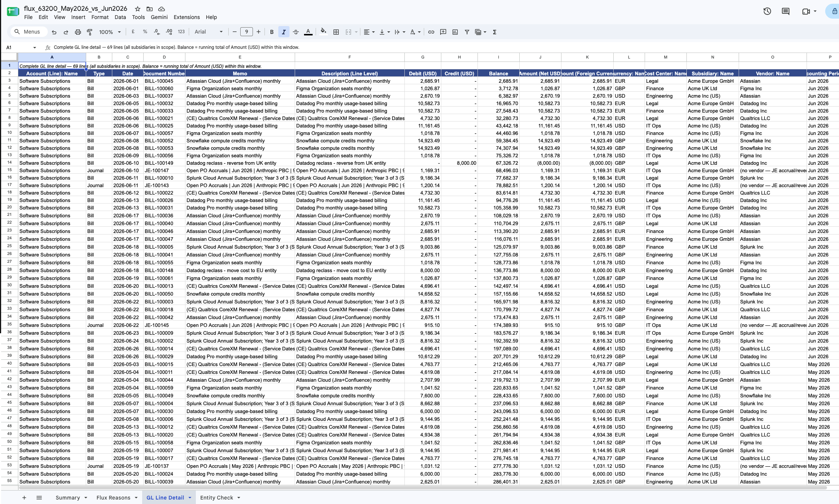Decrease font size with minus button
Image resolution: width=839 pixels, height=504 pixels.
click(235, 32)
